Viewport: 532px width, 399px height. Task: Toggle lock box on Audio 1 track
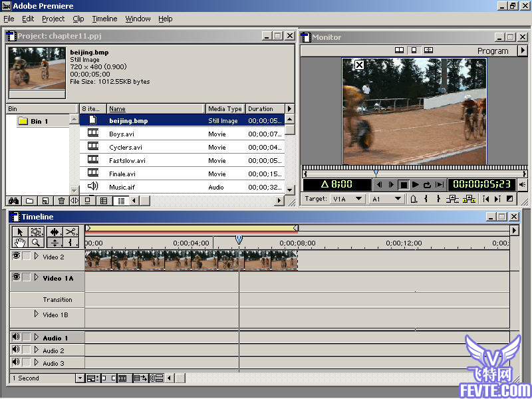click(26, 337)
